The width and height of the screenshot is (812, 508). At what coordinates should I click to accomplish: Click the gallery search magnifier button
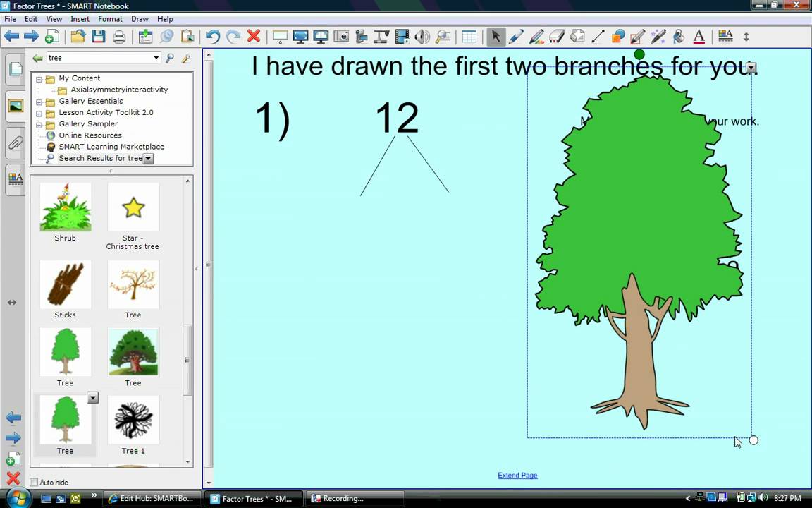tap(170, 58)
